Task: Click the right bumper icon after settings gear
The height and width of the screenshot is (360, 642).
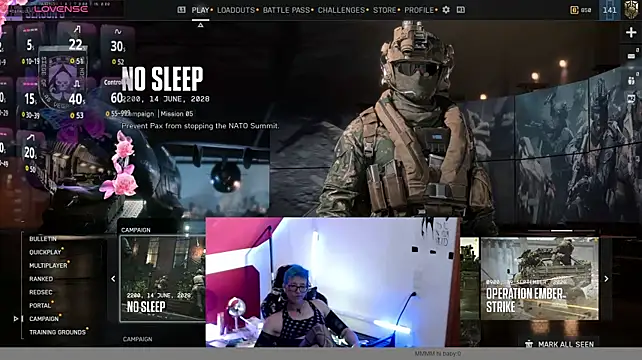Action: point(461,9)
